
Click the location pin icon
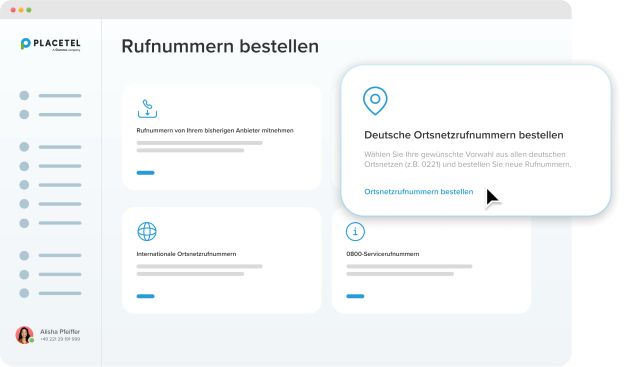[x=375, y=101]
